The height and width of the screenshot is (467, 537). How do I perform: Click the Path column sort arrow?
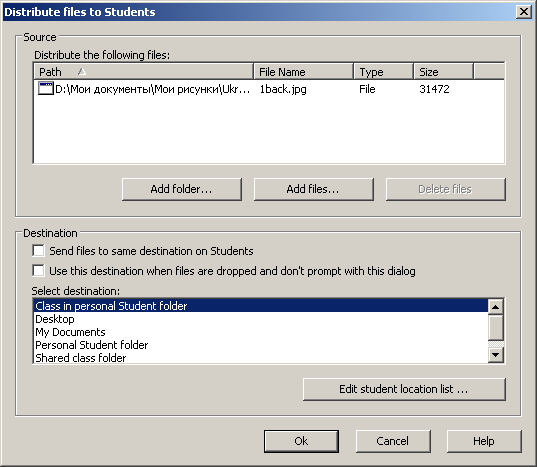(82, 72)
